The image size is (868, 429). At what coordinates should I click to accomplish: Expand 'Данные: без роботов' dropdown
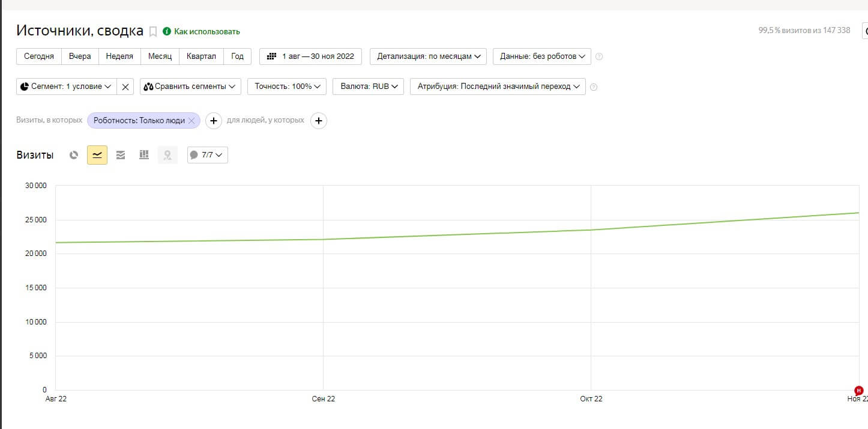click(x=541, y=56)
